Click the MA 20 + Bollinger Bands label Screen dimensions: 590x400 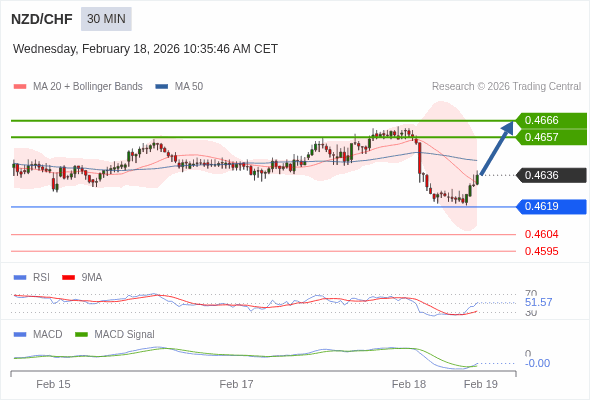point(88,87)
